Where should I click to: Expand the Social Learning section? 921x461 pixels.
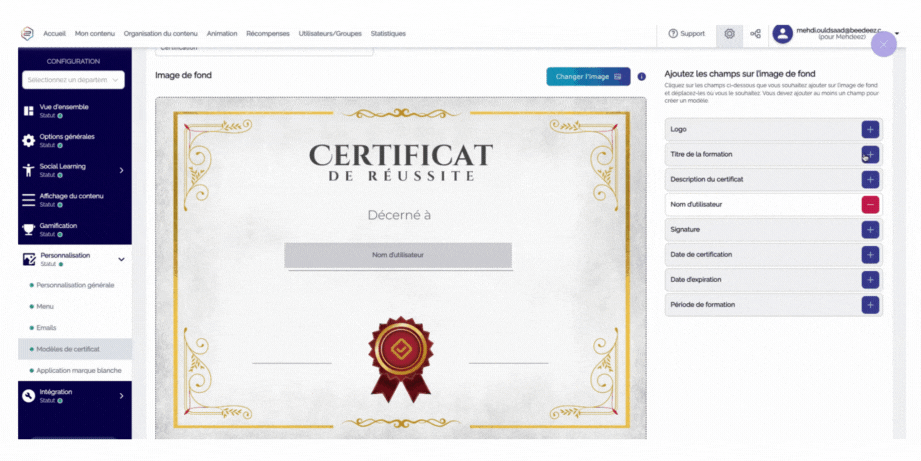click(x=121, y=170)
